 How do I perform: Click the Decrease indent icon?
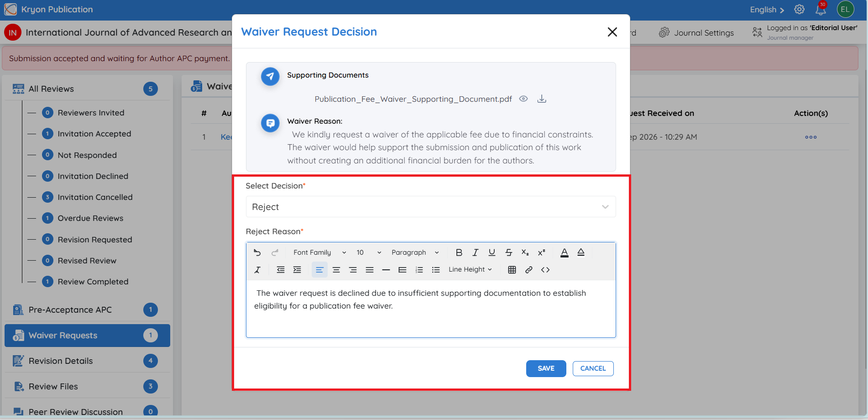281,270
